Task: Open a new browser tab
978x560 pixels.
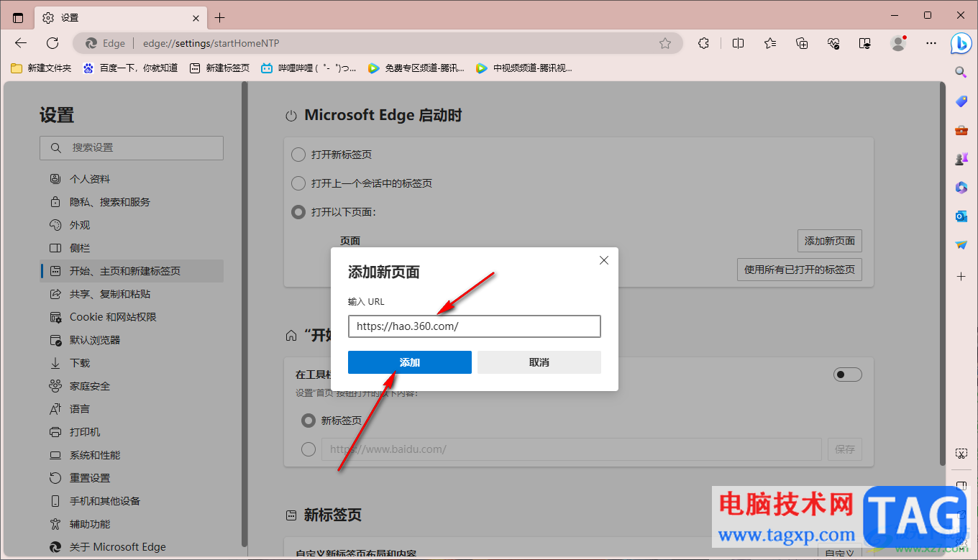Action: tap(220, 17)
